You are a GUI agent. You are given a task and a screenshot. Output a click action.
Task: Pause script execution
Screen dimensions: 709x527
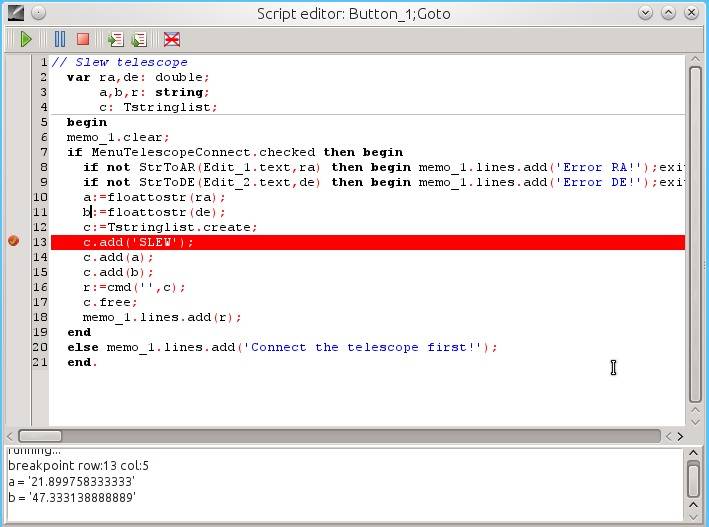pyautogui.click(x=60, y=39)
